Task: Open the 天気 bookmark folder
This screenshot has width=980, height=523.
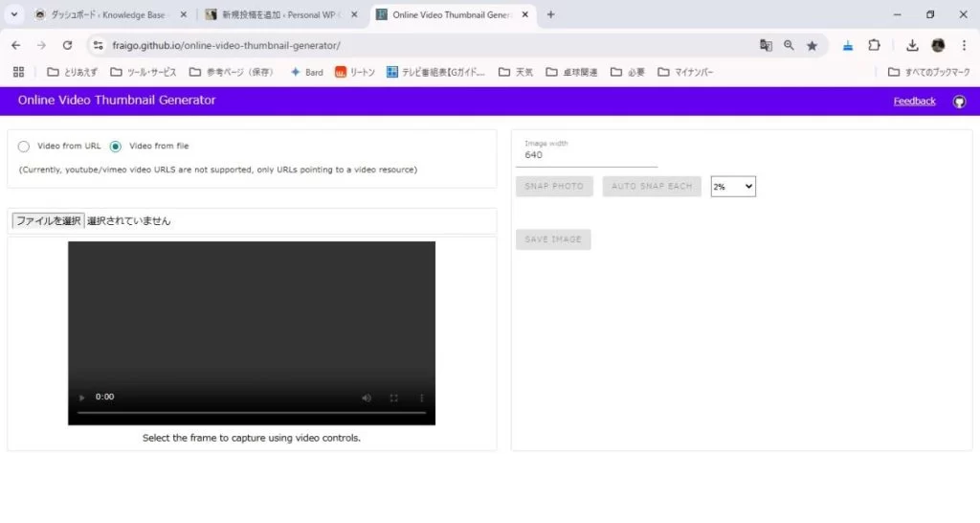Action: (516, 72)
